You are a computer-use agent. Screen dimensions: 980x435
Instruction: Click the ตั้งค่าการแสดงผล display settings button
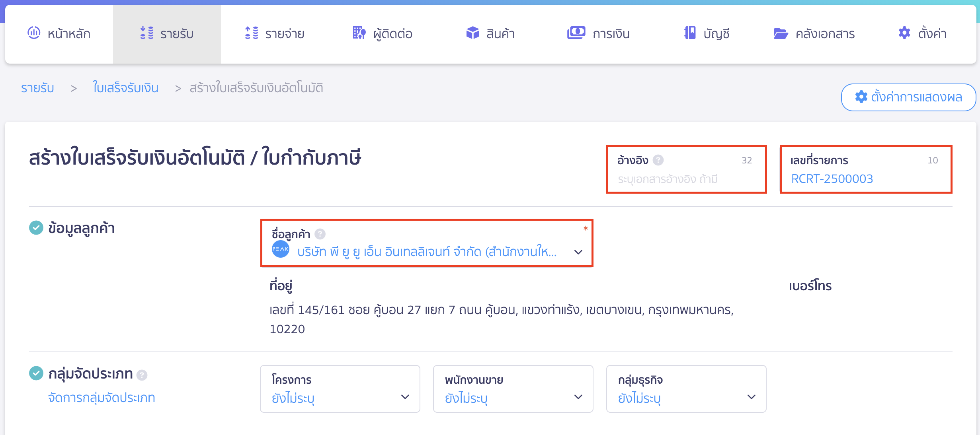tap(908, 97)
